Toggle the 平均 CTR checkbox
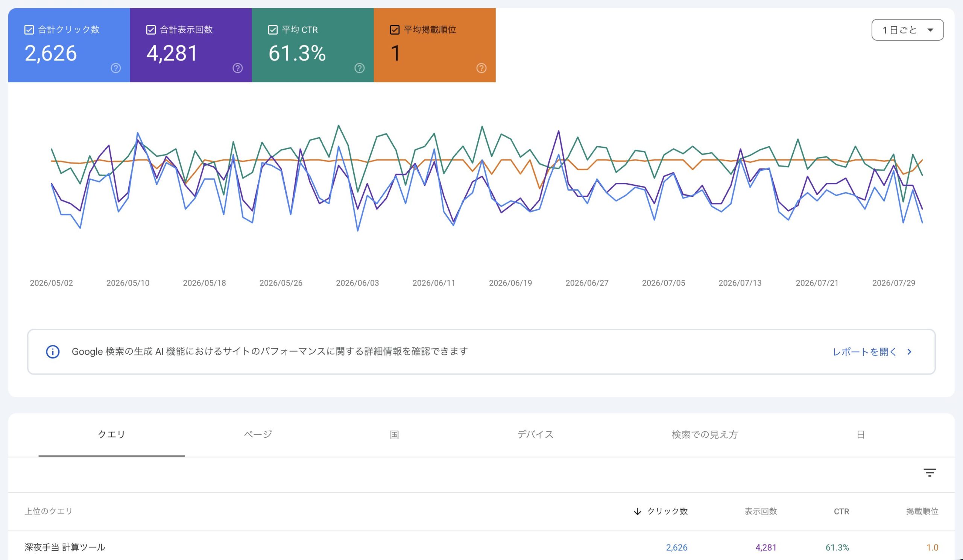This screenshot has height=560, width=963. (x=273, y=30)
